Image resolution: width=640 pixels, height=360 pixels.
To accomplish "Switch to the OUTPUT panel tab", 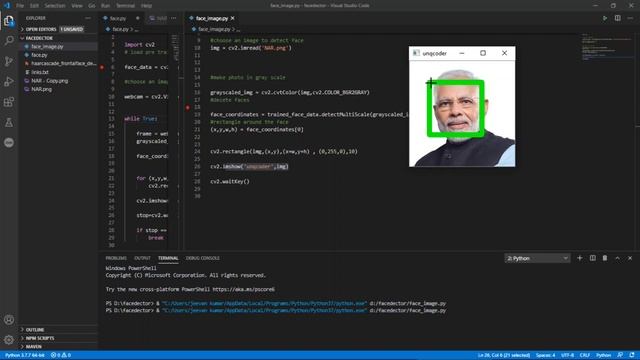I will [142, 258].
